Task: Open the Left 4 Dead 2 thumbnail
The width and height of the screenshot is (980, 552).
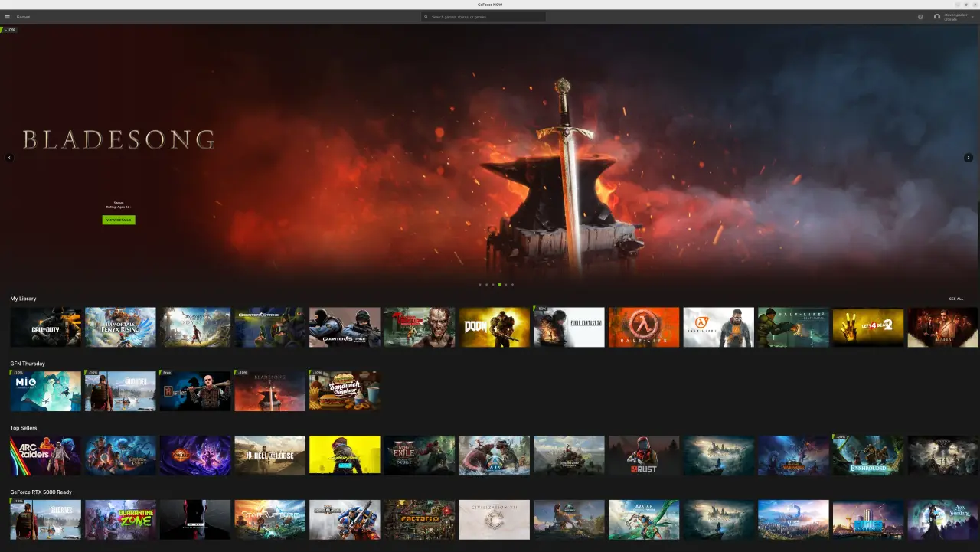Action: point(868,327)
